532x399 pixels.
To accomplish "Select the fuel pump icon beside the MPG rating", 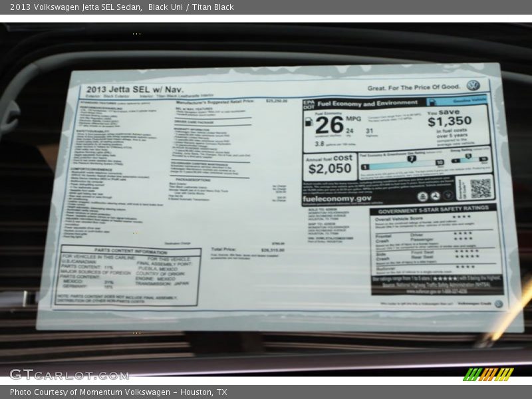I will 309,122.
